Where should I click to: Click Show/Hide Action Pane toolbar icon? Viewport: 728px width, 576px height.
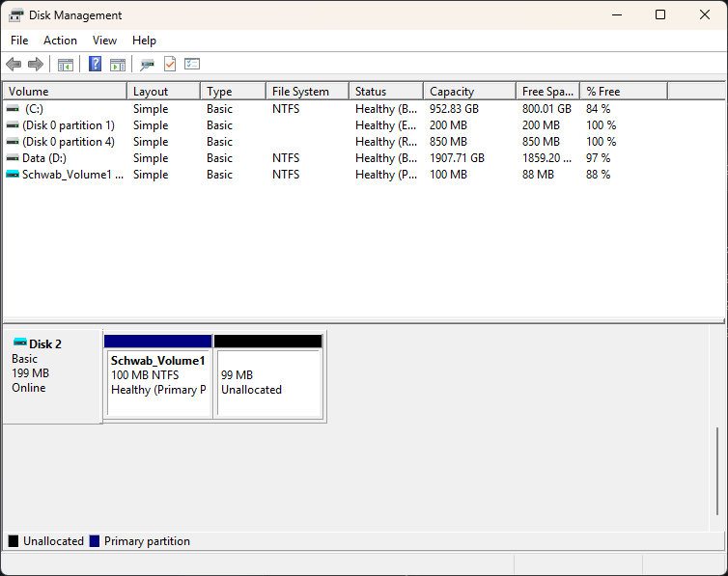pyautogui.click(x=118, y=64)
